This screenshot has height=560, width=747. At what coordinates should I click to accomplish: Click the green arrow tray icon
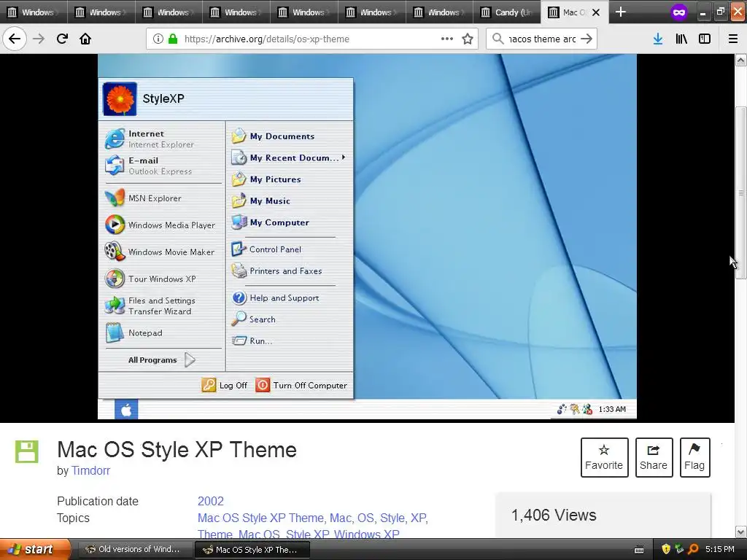tap(679, 549)
